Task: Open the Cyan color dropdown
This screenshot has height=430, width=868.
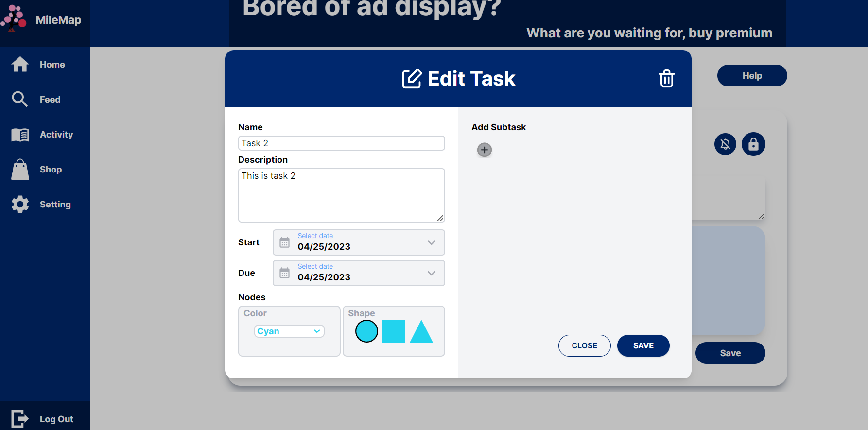Action: [x=289, y=331]
